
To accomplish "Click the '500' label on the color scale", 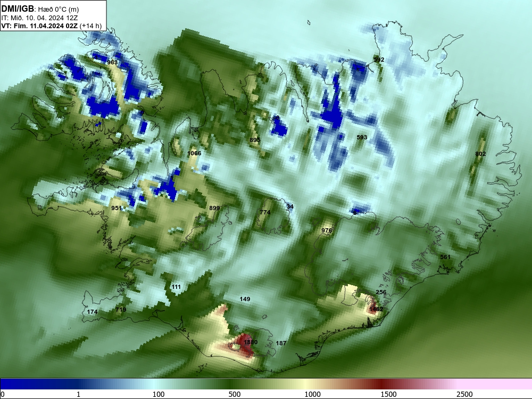I will 235,394.
